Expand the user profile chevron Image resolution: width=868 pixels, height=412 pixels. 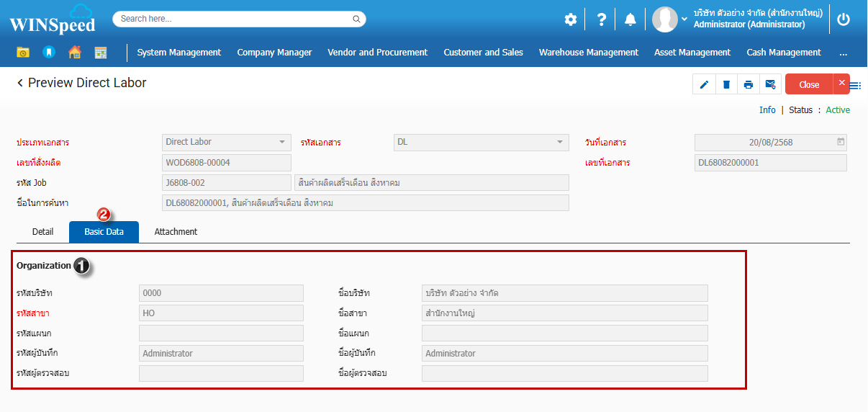684,19
